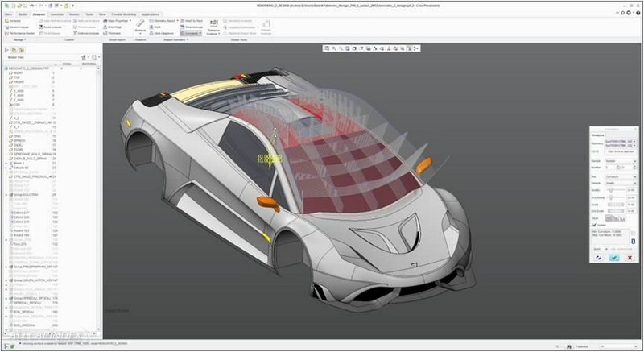Open the View ribbon tab
The height and width of the screenshot is (352, 644).
102,14
